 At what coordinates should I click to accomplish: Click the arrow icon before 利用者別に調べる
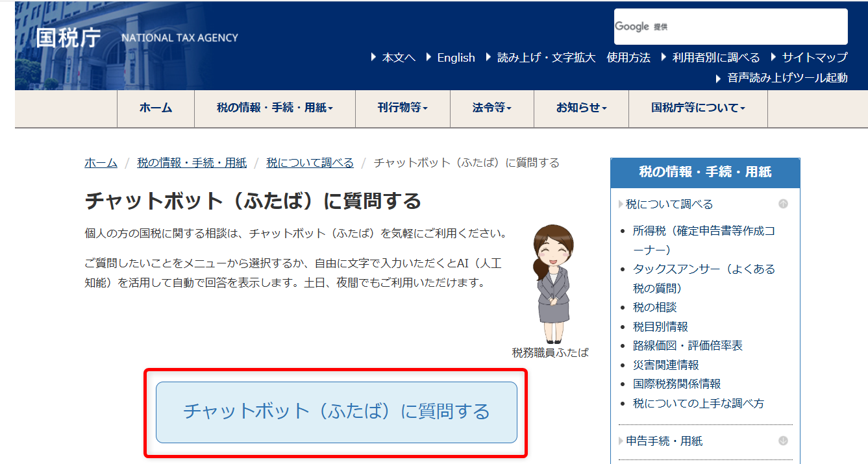pos(664,57)
